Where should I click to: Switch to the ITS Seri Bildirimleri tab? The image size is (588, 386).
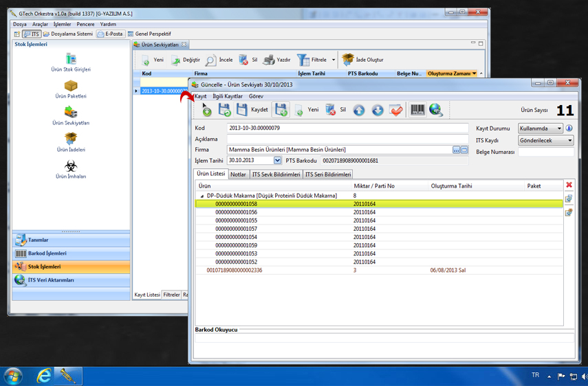328,174
